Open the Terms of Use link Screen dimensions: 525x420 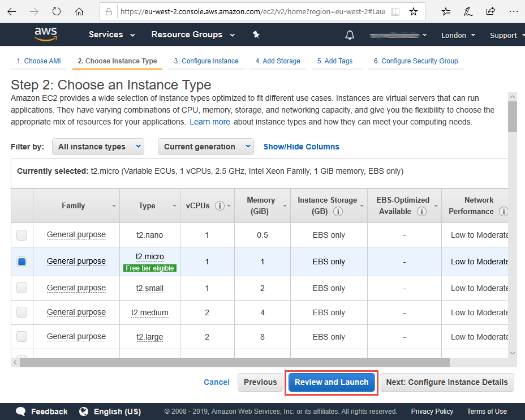click(x=487, y=412)
